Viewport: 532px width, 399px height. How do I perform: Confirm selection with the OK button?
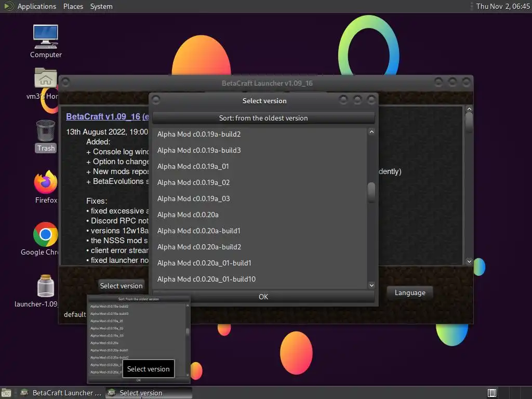coord(263,297)
